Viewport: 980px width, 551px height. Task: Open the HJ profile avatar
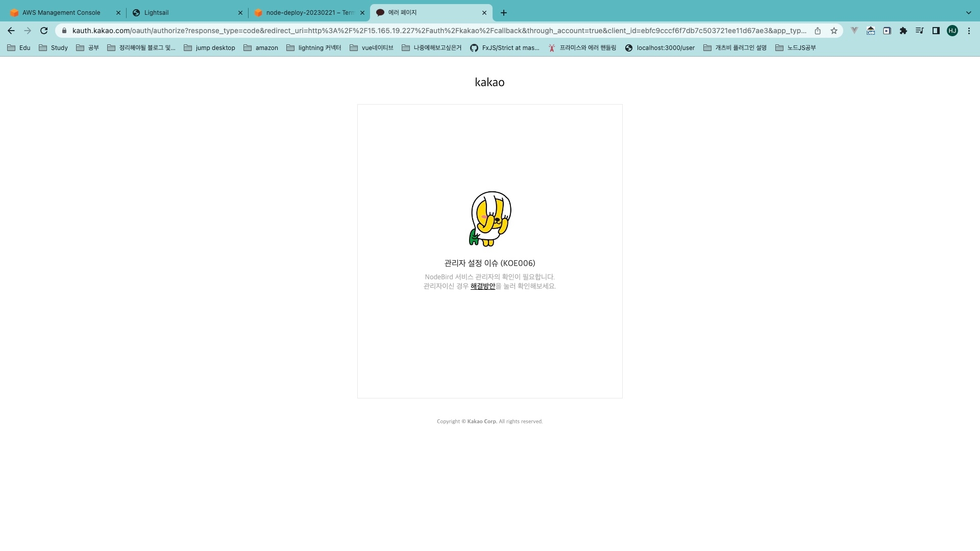click(952, 31)
